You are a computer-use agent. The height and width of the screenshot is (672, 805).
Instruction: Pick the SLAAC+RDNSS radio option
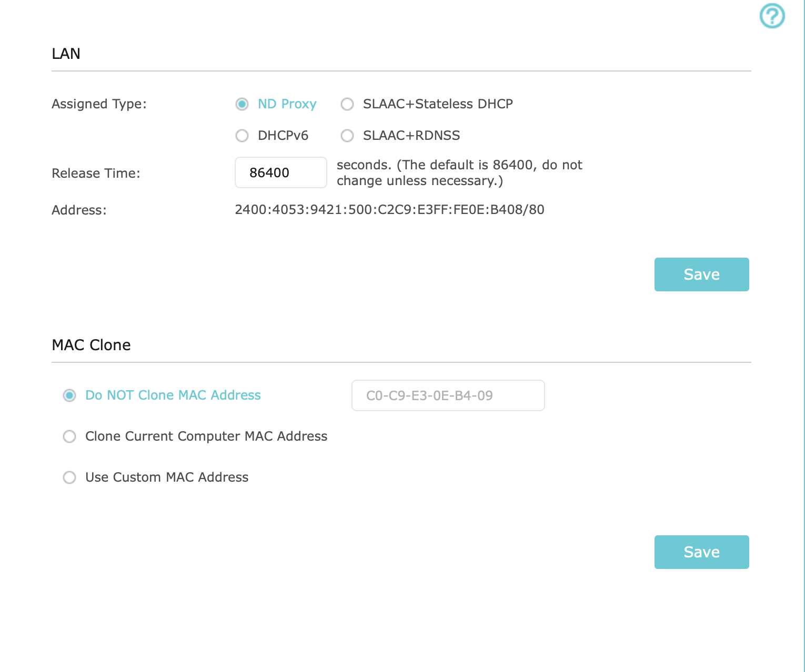pos(347,136)
